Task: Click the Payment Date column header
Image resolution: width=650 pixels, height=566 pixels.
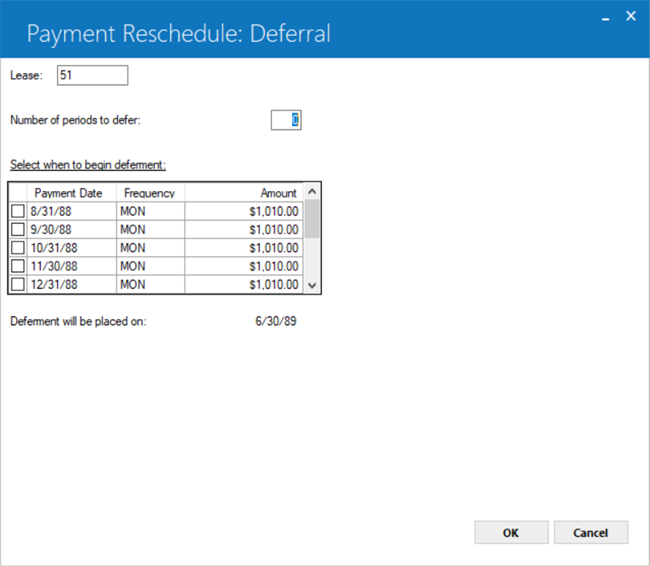Action: (72, 193)
